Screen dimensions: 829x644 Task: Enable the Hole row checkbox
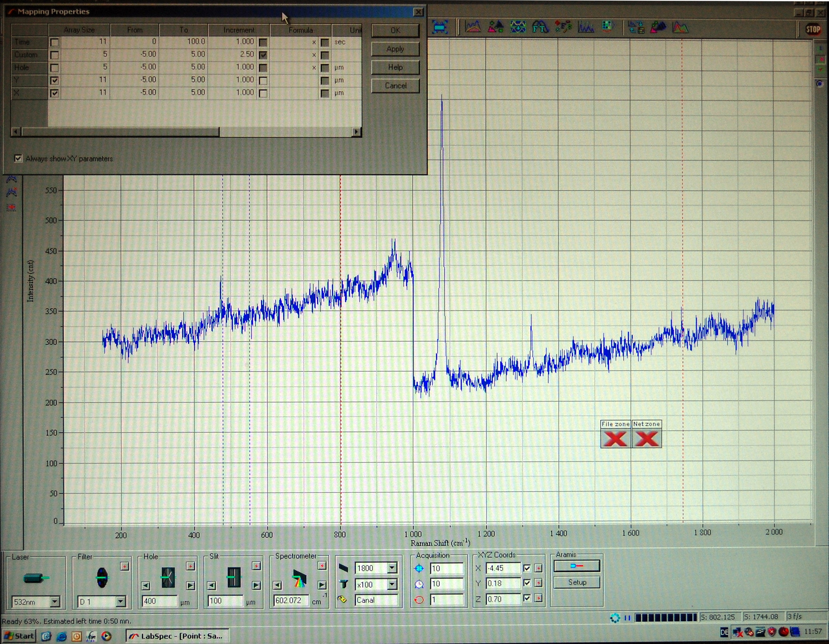pos(55,68)
